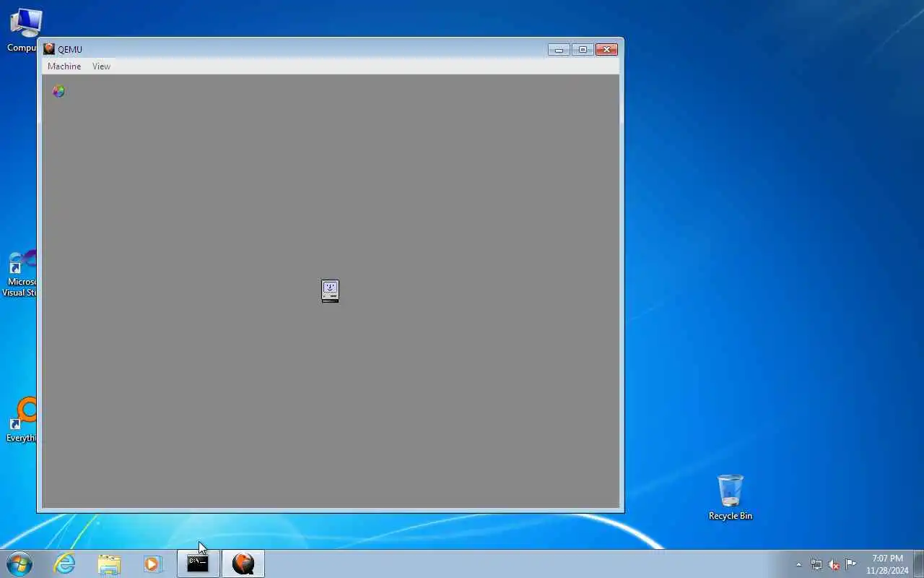
Task: Open the View menu in QEMU
Action: [x=101, y=66]
